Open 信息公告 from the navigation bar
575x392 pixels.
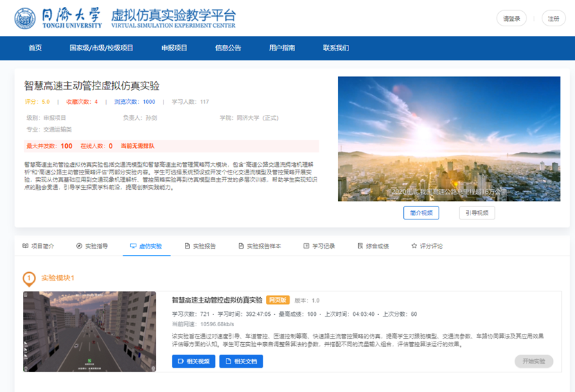click(x=228, y=48)
